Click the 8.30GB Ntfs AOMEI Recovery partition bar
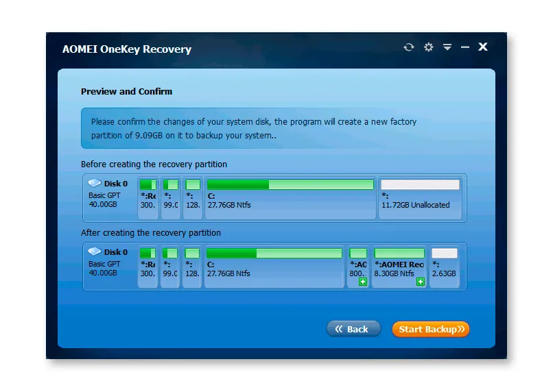The width and height of the screenshot is (553, 392). click(399, 253)
